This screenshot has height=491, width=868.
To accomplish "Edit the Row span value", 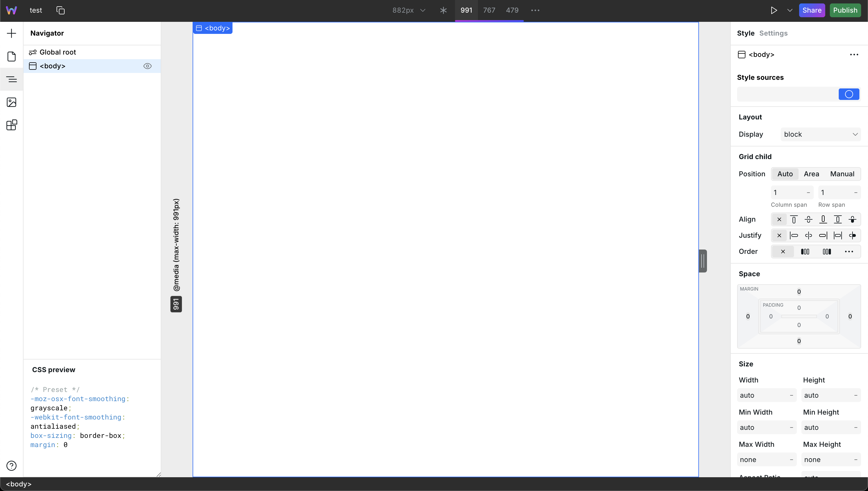I will tap(836, 193).
